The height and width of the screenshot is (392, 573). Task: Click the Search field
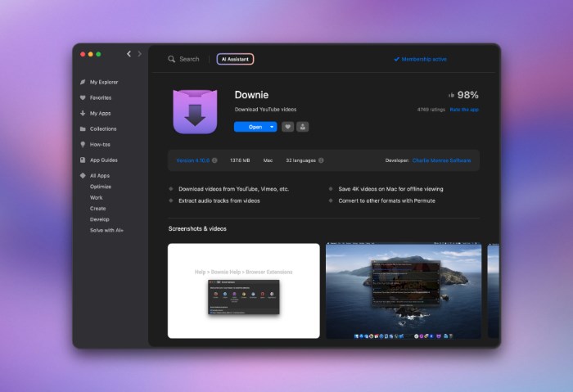point(184,59)
